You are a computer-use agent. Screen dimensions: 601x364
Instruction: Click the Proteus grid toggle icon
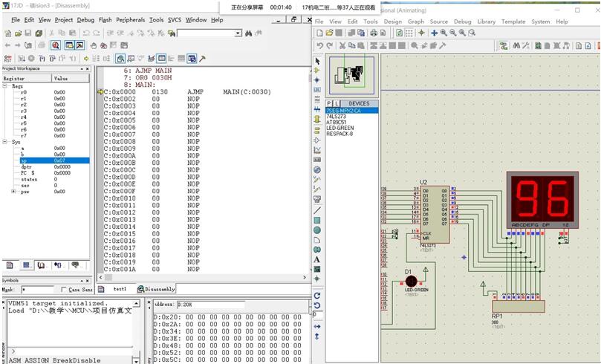pos(408,33)
